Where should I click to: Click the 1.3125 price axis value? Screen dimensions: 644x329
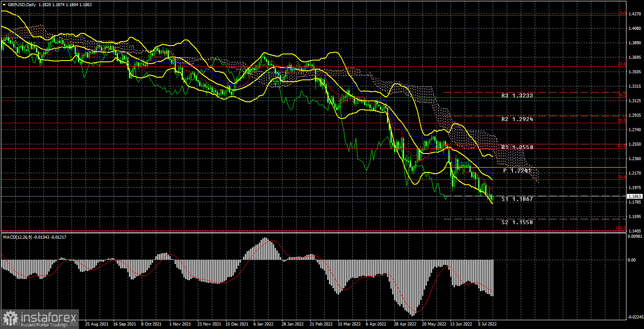(634, 101)
